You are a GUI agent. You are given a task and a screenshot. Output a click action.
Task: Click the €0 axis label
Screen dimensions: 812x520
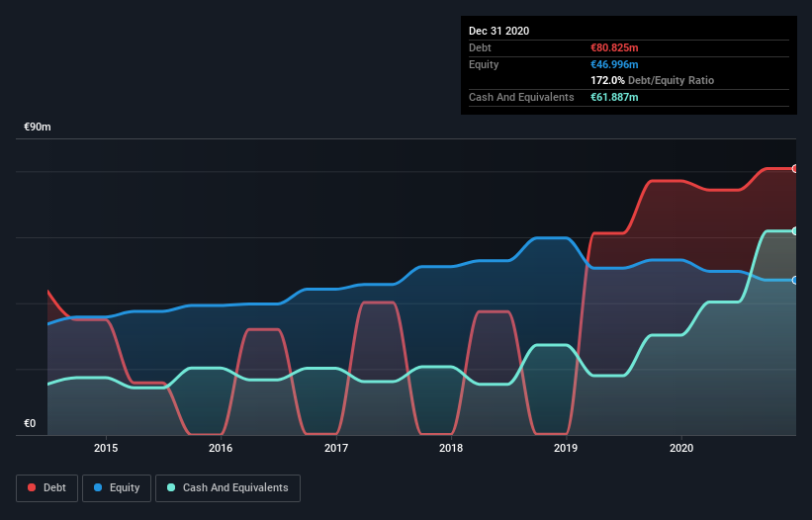30,423
